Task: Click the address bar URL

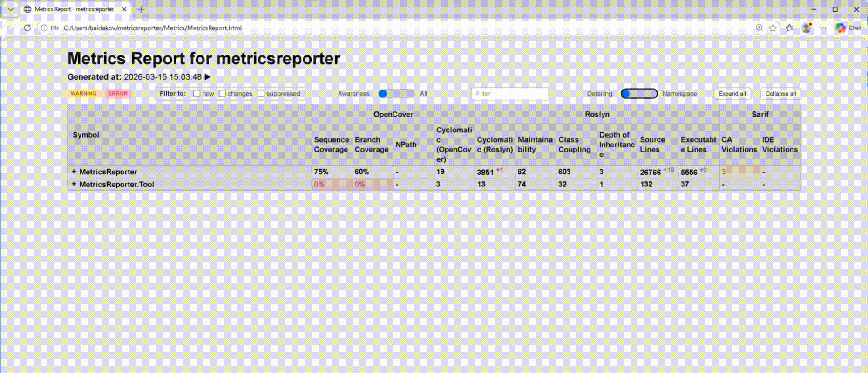Action: 153,28
